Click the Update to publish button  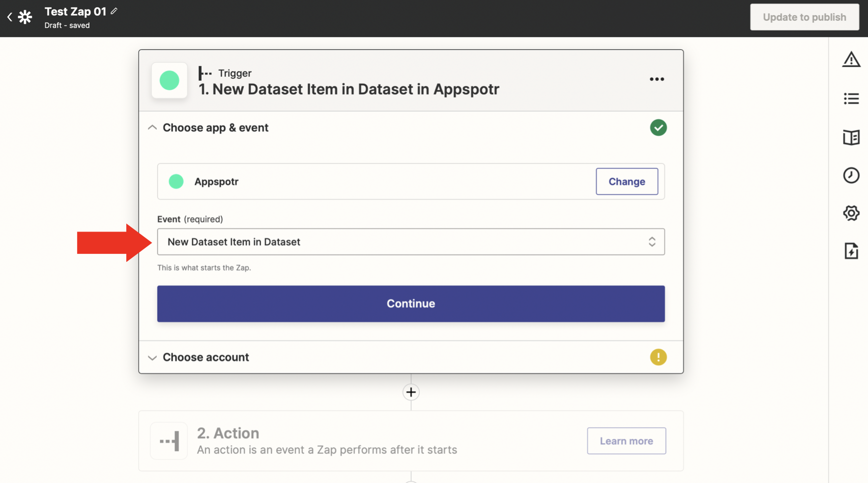click(804, 17)
